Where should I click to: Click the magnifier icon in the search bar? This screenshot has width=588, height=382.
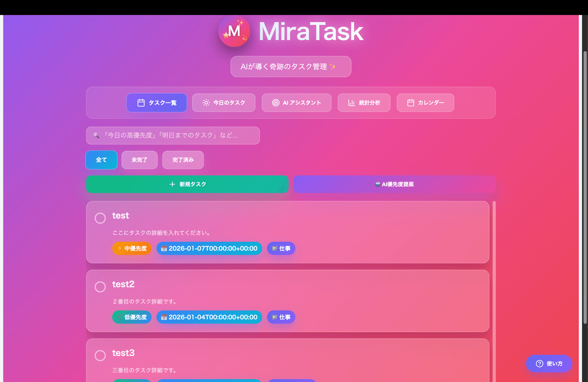(96, 135)
